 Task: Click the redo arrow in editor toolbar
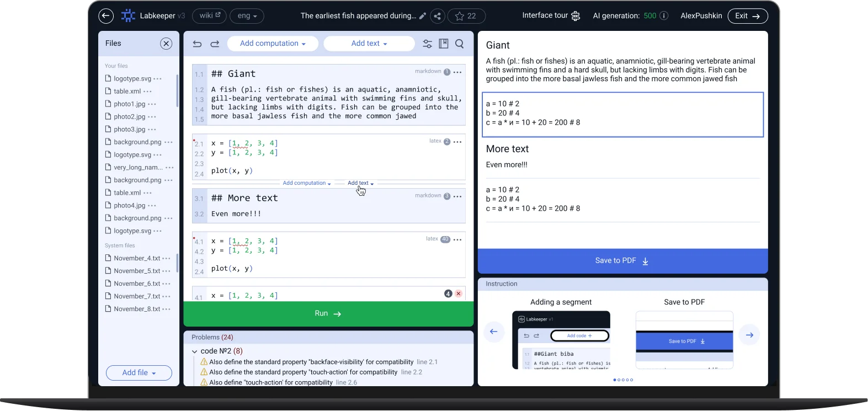(x=215, y=44)
